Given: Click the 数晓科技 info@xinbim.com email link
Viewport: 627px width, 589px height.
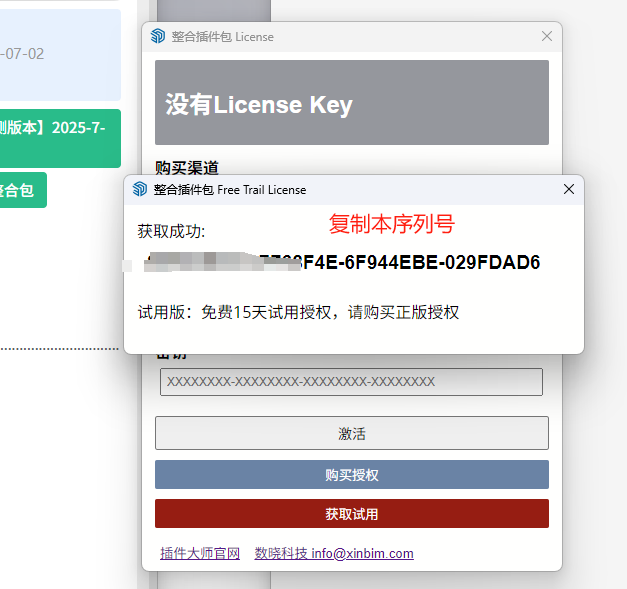Looking at the screenshot, I should 333,553.
